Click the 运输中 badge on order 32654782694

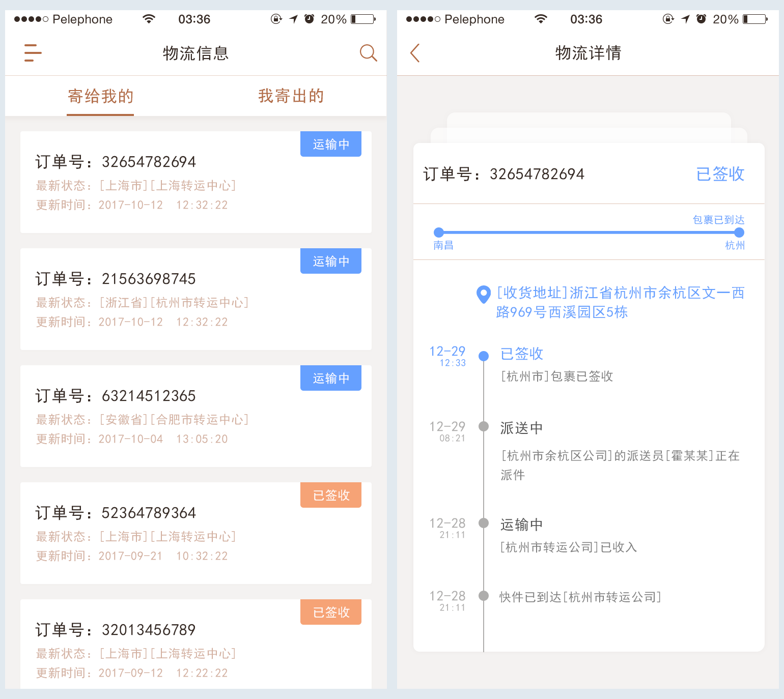pos(330,144)
